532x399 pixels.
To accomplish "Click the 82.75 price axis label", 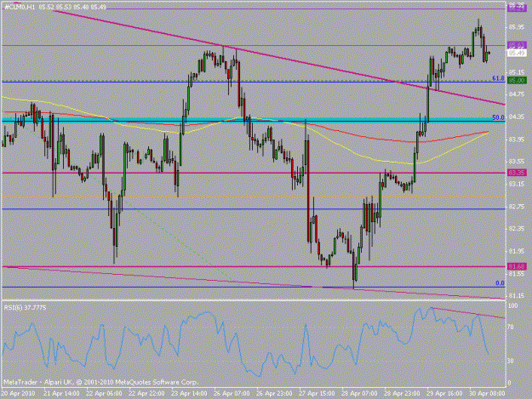I will [517, 206].
